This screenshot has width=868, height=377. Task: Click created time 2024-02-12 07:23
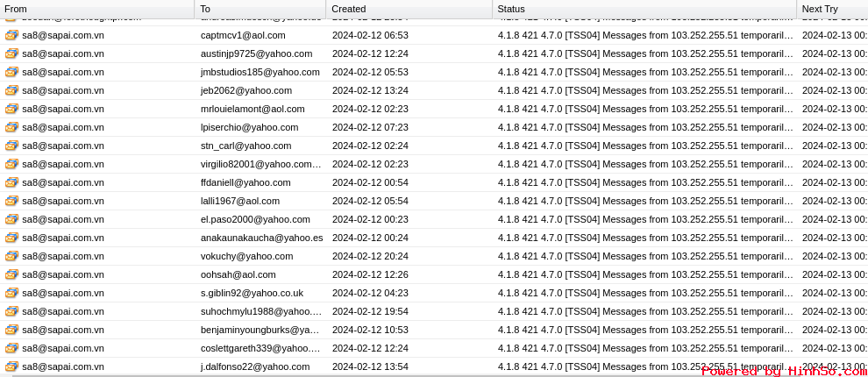[x=370, y=127]
